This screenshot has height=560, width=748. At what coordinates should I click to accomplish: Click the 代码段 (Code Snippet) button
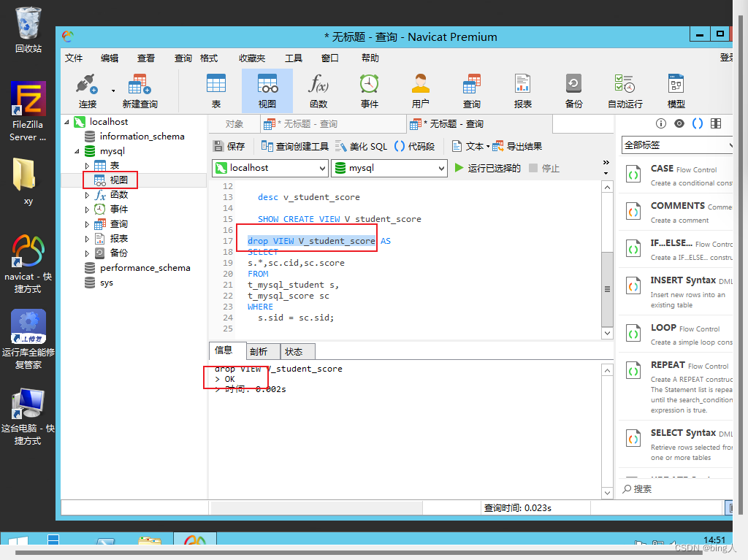pyautogui.click(x=415, y=146)
